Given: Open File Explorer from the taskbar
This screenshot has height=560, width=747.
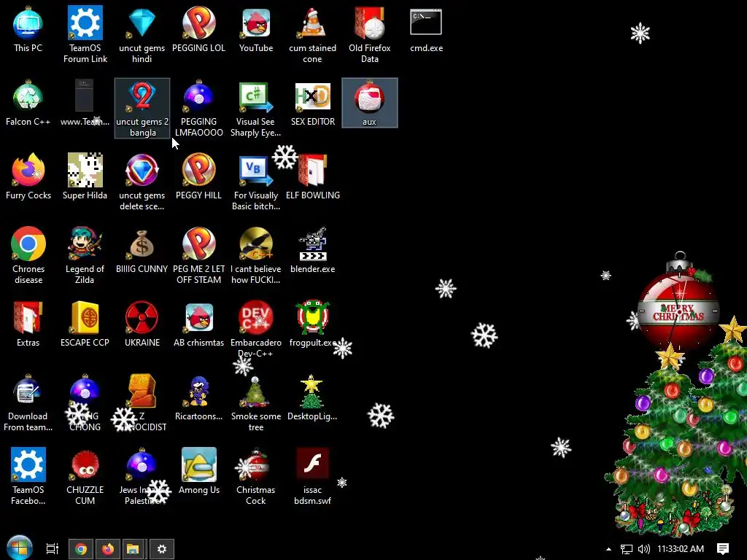Looking at the screenshot, I should point(135,549).
